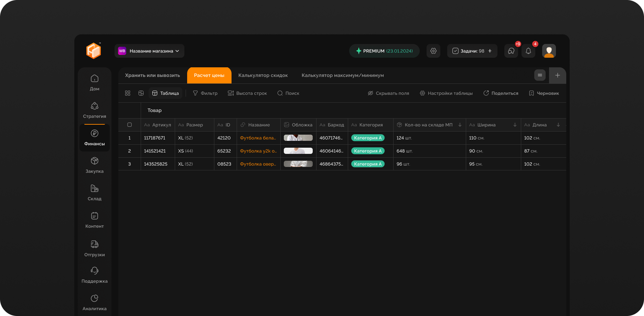This screenshot has height=316, width=644.
Task: Toggle Скрывать поля visibility option
Action: tap(388, 93)
